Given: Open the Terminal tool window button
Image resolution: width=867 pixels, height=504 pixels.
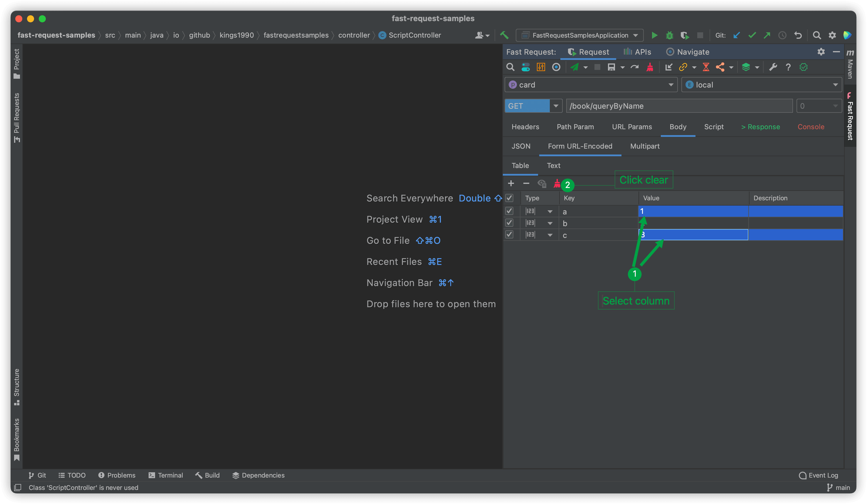Looking at the screenshot, I should point(166,475).
